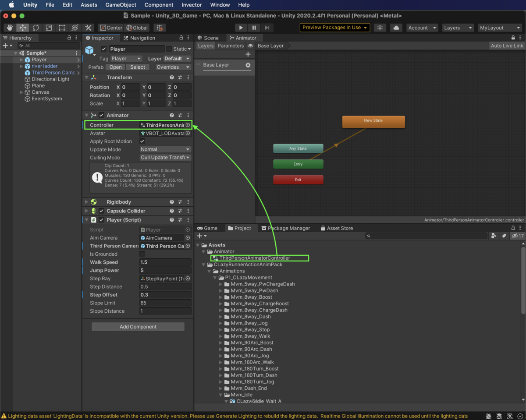Select the Move tool in toolbar

pos(23,28)
